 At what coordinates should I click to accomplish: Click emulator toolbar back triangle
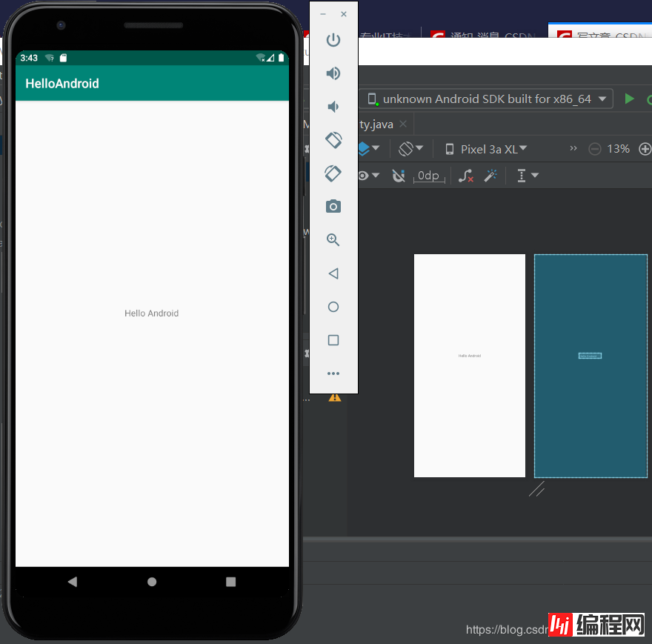333,273
